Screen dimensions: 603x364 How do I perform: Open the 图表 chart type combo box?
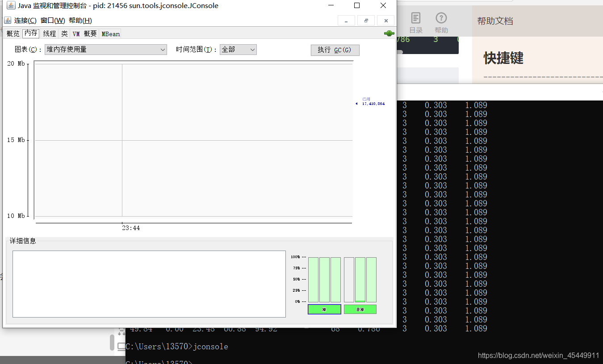point(106,50)
